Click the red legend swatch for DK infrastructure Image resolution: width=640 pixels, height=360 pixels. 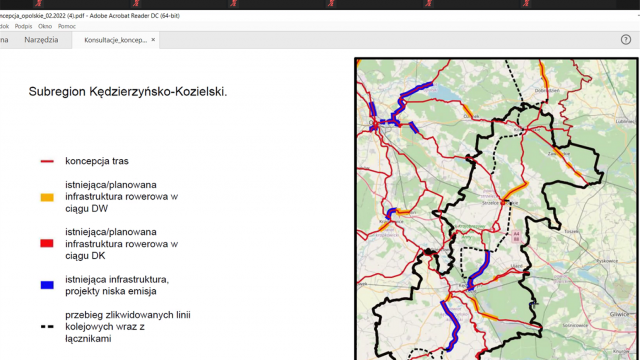point(47,244)
